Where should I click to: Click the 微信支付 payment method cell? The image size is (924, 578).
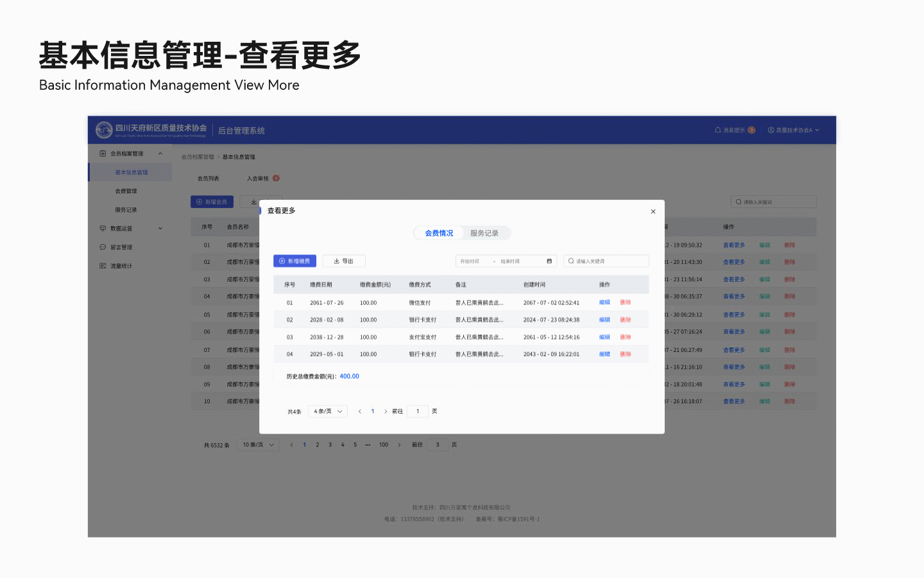(420, 302)
